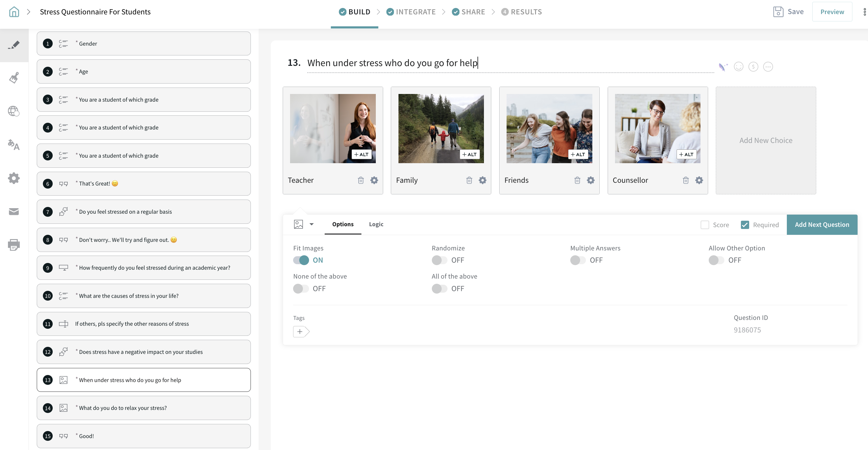Click the chevron next to Stress Questionnaire title
The width and height of the screenshot is (868, 450).
(29, 12)
